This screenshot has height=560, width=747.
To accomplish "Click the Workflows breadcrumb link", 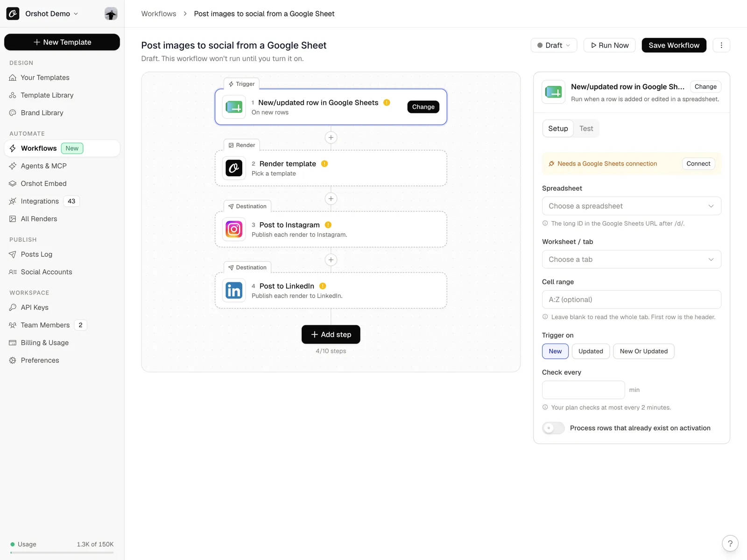I will click(x=159, y=14).
